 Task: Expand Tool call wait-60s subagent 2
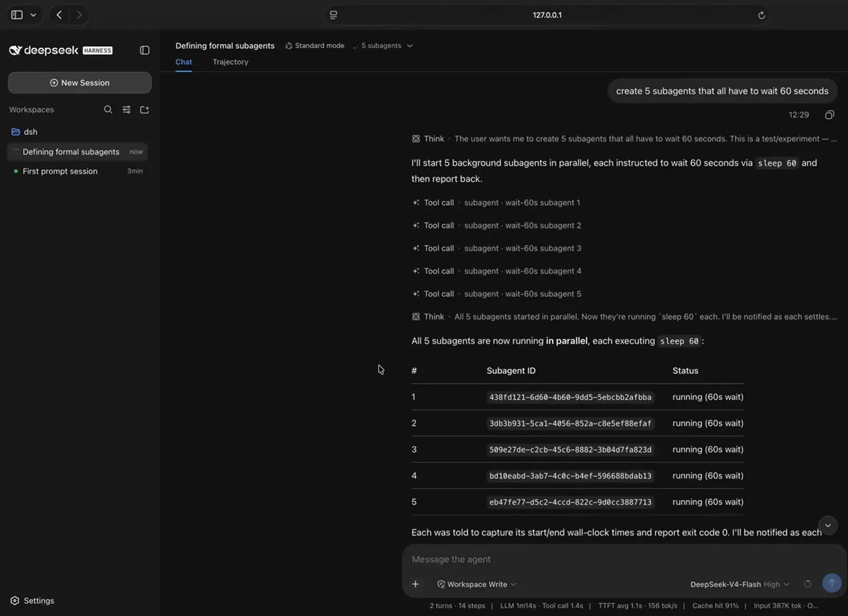(497, 226)
